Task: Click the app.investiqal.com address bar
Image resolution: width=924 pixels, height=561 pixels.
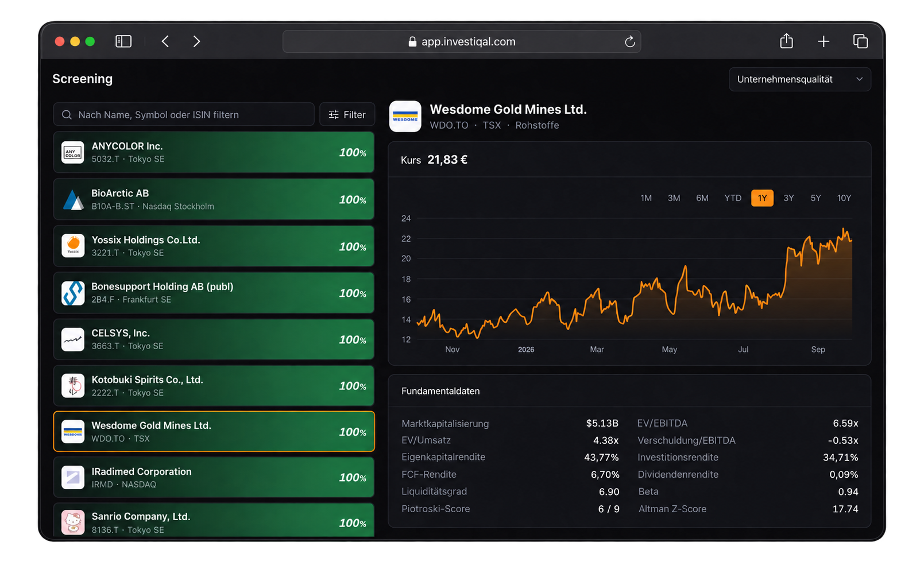Action: (x=462, y=41)
